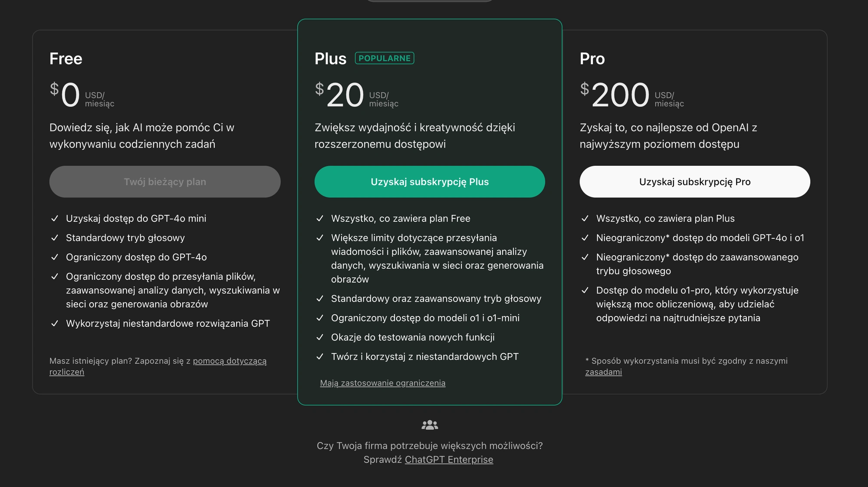Click checkmark beside 'Wykorzystaj niestandardowe rozwiązania GPT'

55,323
